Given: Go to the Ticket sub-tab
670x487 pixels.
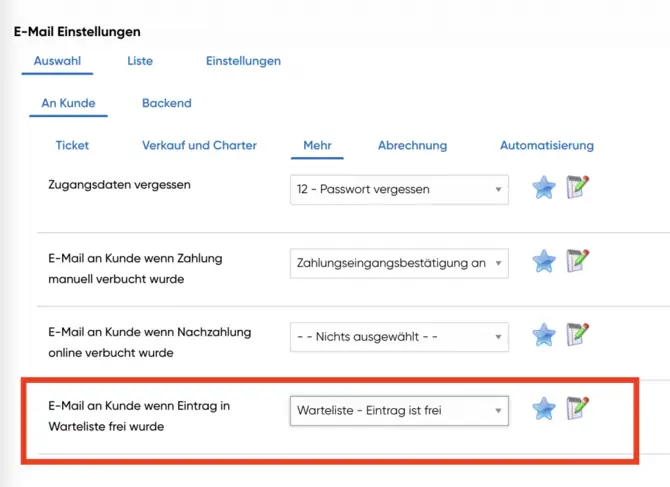Looking at the screenshot, I should coord(72,145).
